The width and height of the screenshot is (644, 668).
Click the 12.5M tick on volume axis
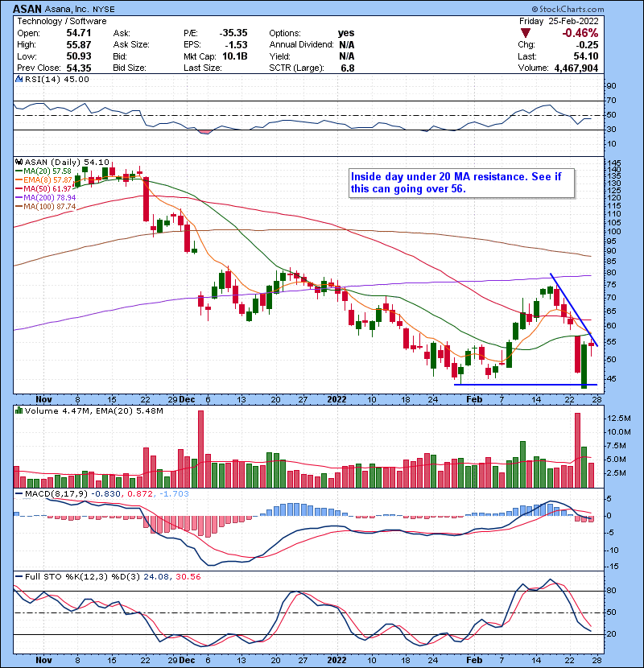[x=617, y=419]
